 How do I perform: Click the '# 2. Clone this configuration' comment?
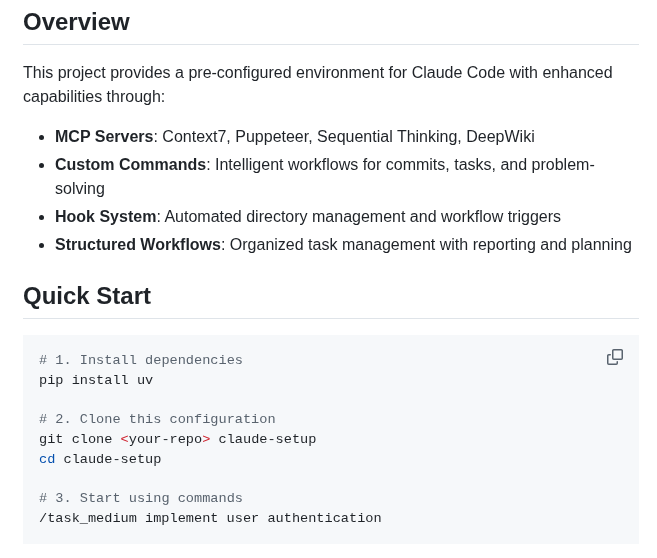point(157,419)
